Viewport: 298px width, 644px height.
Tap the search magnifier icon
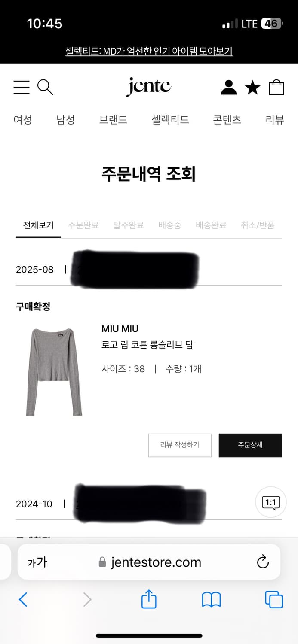point(45,87)
